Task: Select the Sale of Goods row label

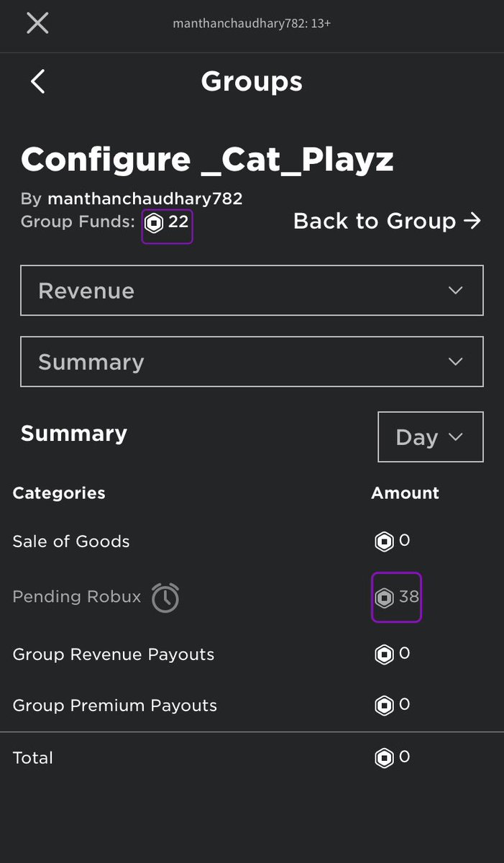Action: click(71, 542)
